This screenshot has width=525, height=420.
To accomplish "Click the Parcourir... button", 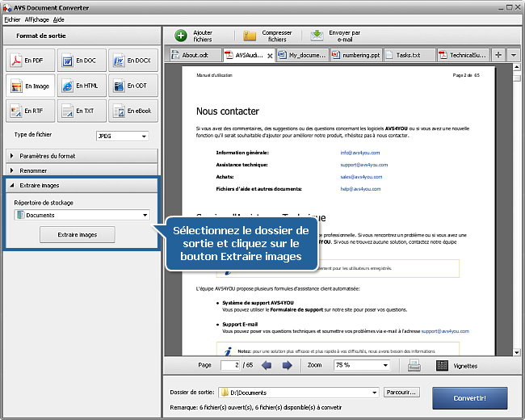I will pos(401,393).
